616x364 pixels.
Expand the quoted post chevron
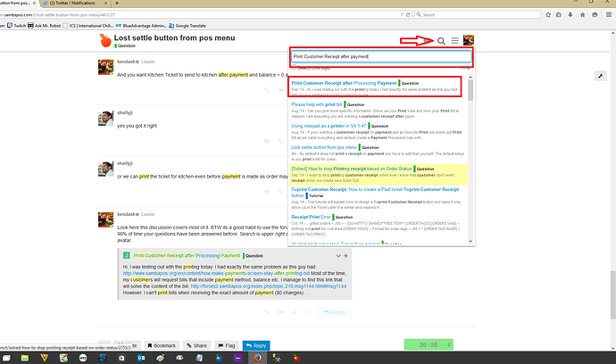(338, 256)
